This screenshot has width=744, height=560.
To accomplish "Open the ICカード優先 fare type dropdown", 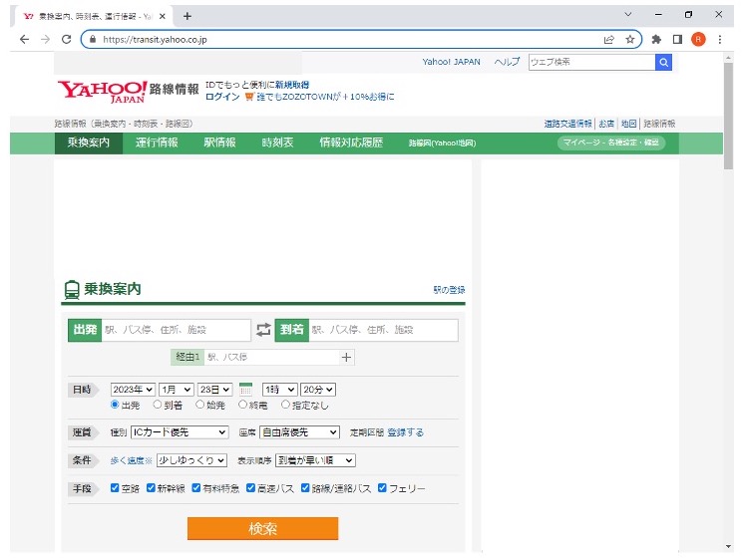I will pyautogui.click(x=180, y=432).
